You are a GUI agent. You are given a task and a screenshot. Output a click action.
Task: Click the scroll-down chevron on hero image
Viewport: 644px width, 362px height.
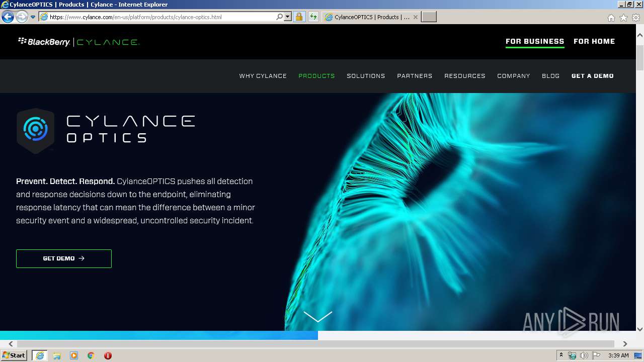pos(318,316)
